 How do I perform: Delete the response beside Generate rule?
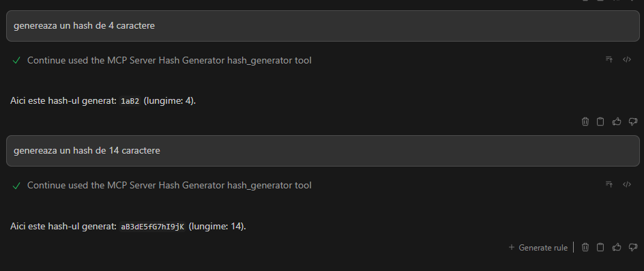point(585,247)
